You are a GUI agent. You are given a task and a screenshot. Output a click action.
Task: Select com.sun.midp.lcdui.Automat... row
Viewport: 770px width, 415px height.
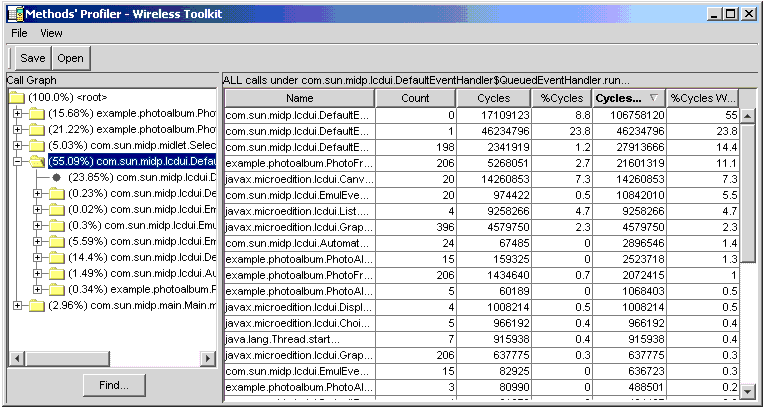coord(482,243)
